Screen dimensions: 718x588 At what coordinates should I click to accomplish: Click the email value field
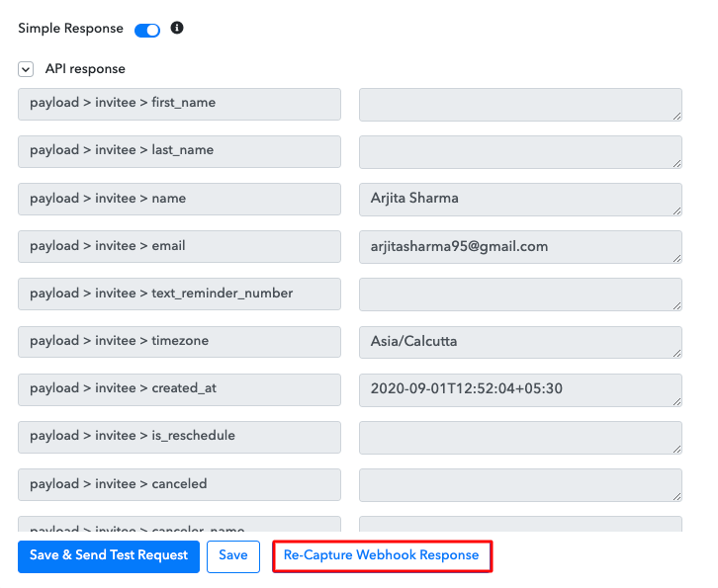coord(519,246)
